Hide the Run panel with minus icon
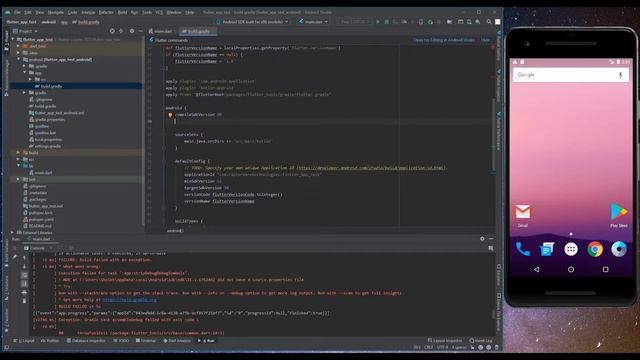Viewport: 640px width, 360px height. tap(491, 239)
